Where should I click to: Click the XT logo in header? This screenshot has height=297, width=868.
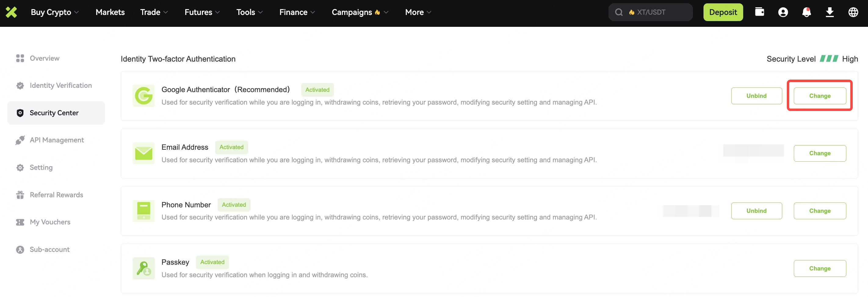pyautogui.click(x=11, y=12)
